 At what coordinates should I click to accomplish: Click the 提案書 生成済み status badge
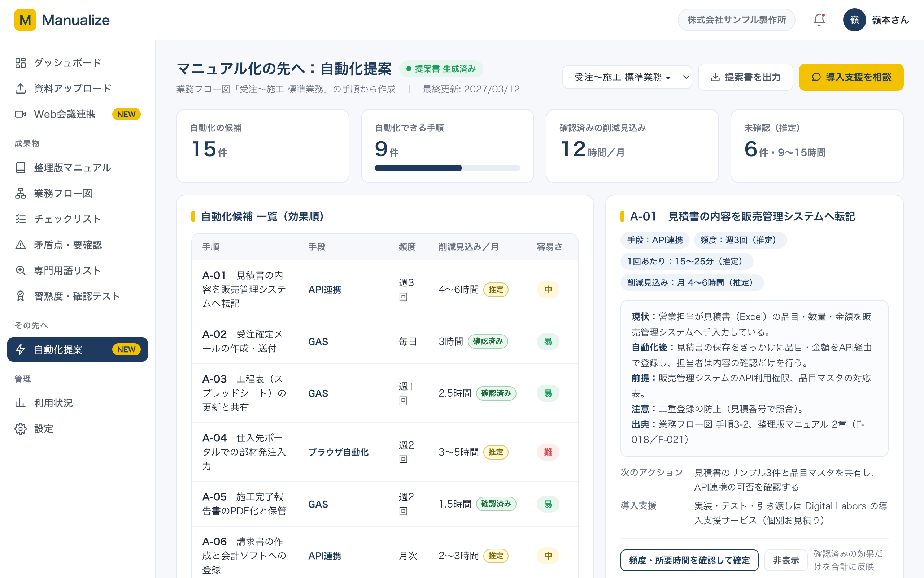pyautogui.click(x=441, y=69)
